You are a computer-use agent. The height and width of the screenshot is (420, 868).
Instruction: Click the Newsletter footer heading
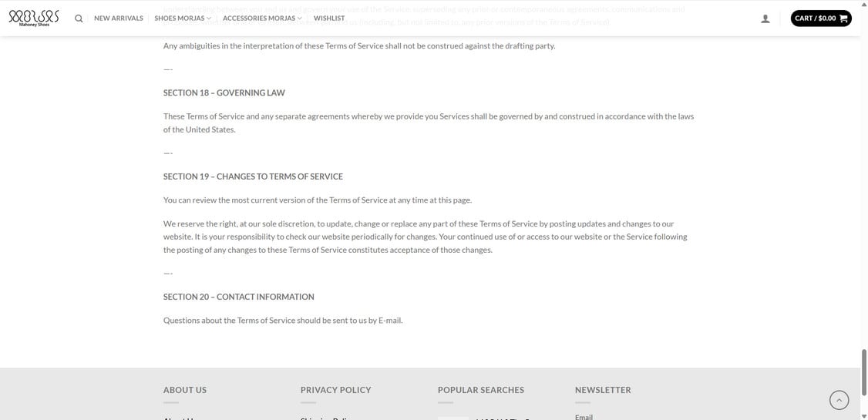pos(603,390)
